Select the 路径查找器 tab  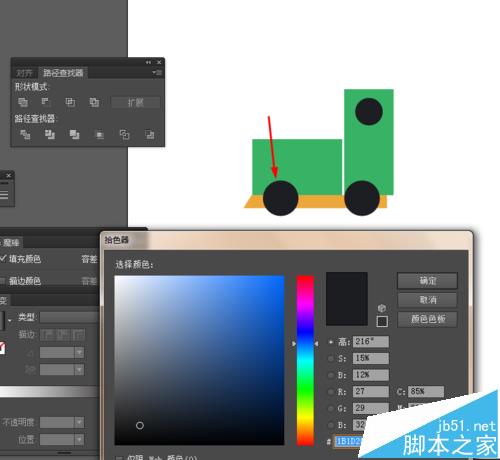63,72
